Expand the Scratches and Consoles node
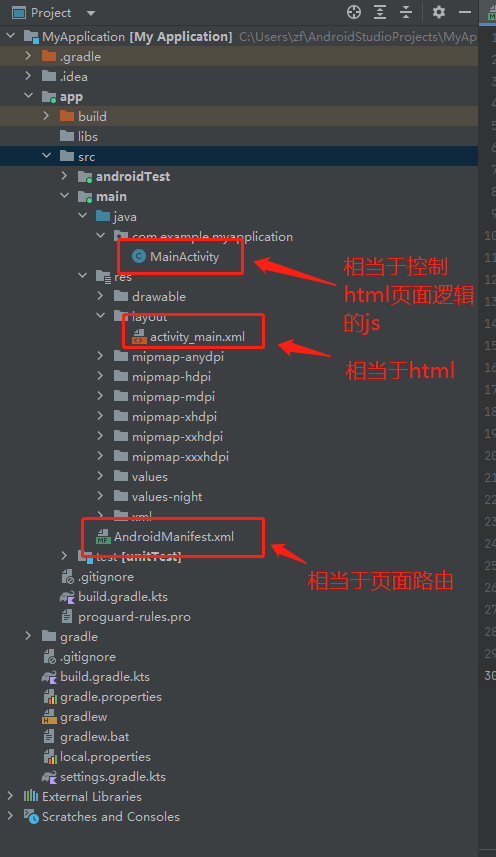 [x=10, y=815]
